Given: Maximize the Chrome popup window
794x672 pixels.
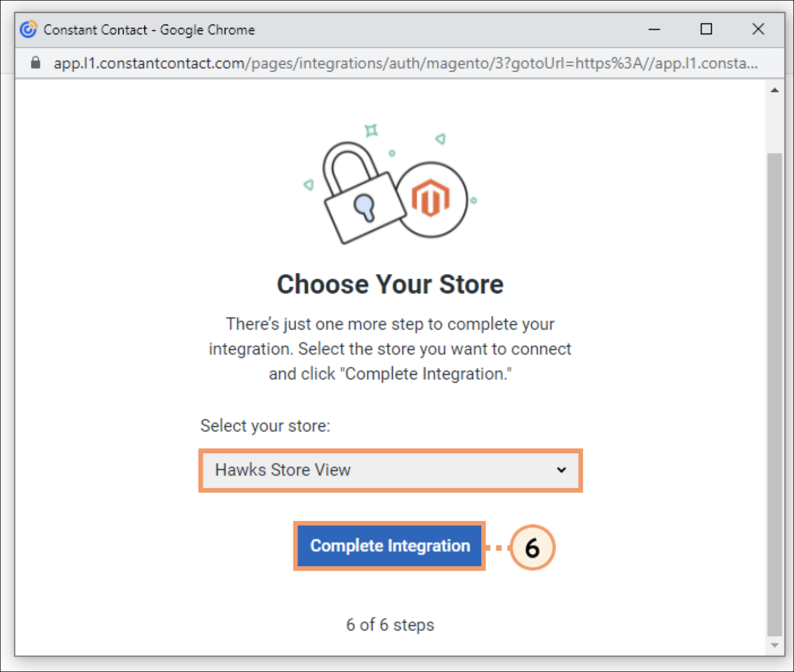Looking at the screenshot, I should pyautogui.click(x=706, y=29).
